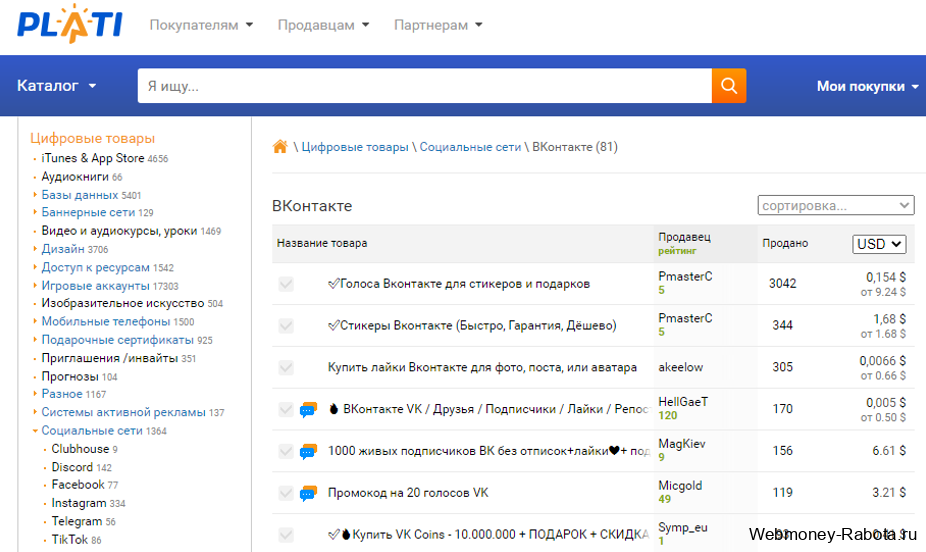Click into the Я ищу search field
926x552 pixels.
(x=425, y=86)
